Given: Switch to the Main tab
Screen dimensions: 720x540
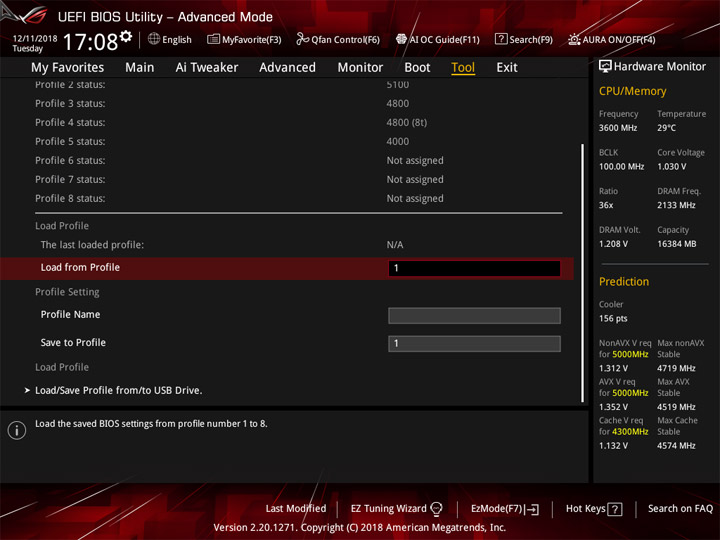Looking at the screenshot, I should [140, 68].
